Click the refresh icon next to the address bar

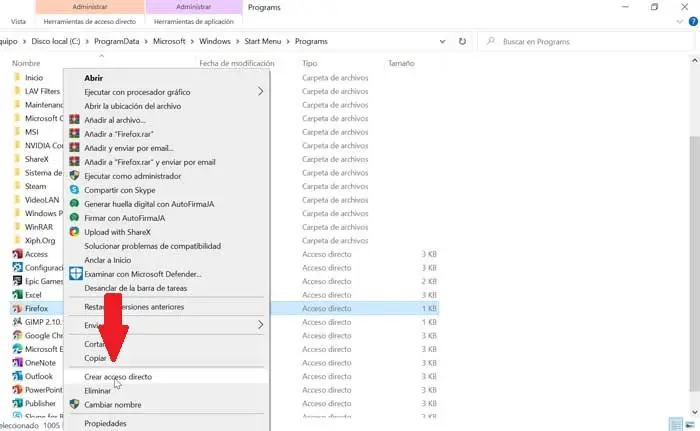point(462,41)
